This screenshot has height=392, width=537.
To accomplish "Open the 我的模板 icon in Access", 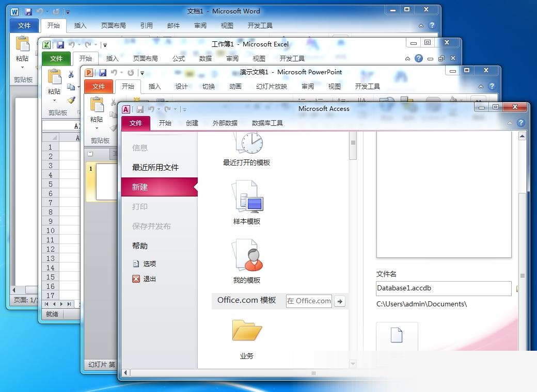I will coord(248,255).
